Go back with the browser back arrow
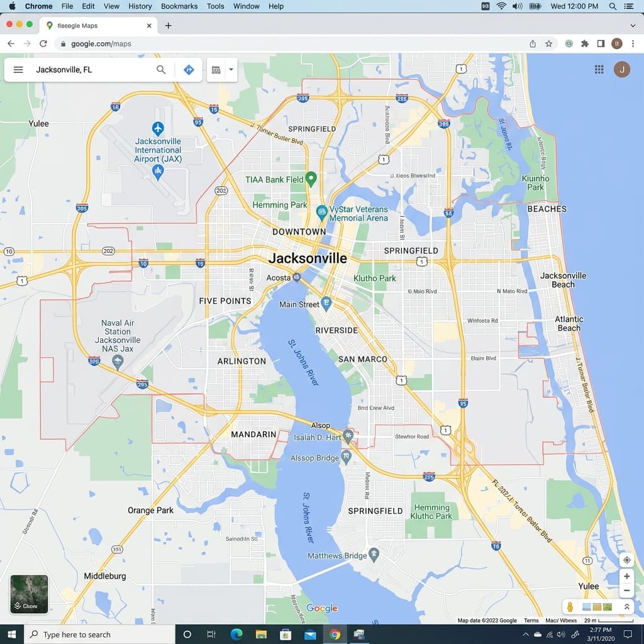Image resolution: width=644 pixels, height=644 pixels. pyautogui.click(x=11, y=43)
